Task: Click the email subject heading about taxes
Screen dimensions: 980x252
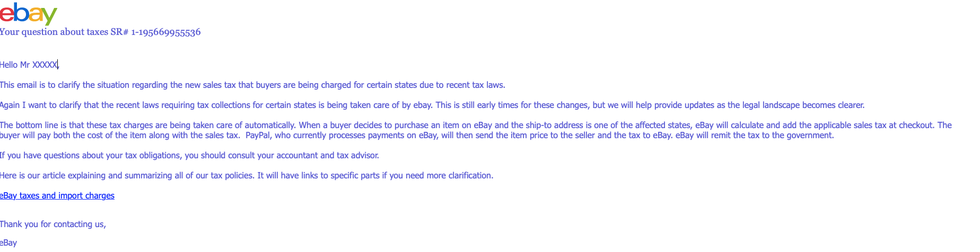Action: (100, 32)
